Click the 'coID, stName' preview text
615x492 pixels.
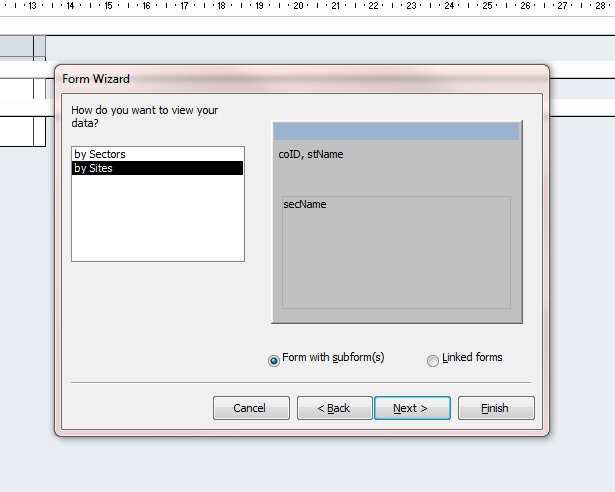tap(311, 154)
